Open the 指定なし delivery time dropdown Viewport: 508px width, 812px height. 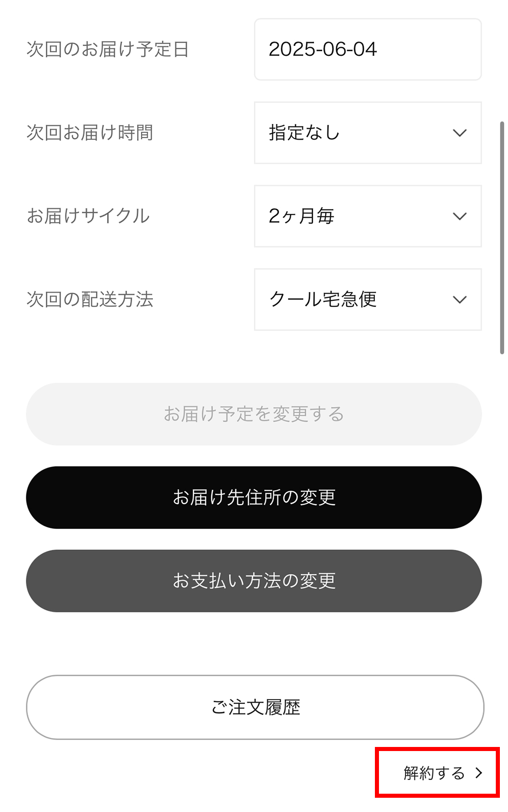click(x=367, y=133)
